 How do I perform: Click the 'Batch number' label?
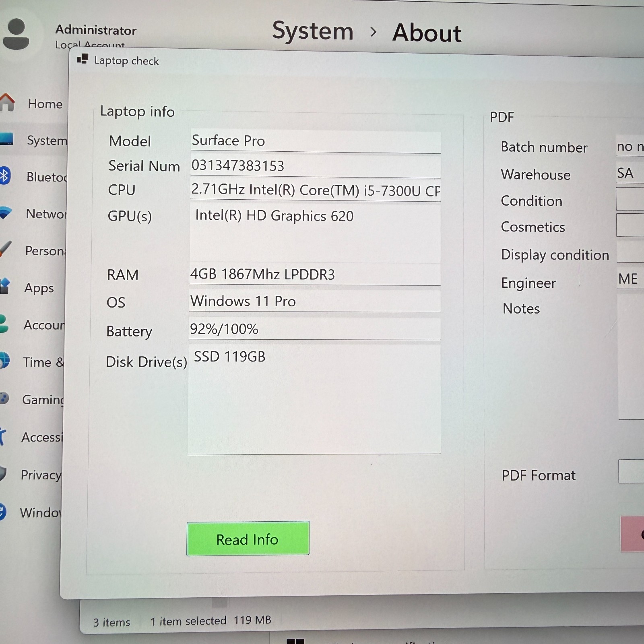click(544, 147)
